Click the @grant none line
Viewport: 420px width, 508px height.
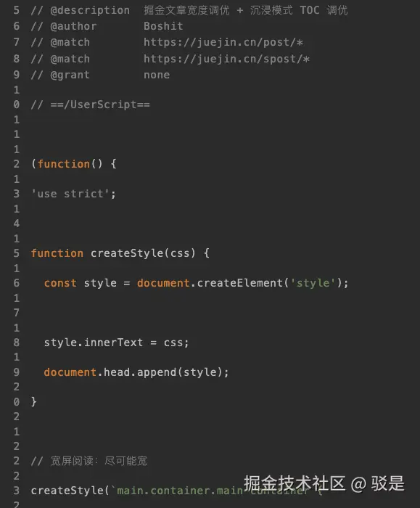click(100, 75)
